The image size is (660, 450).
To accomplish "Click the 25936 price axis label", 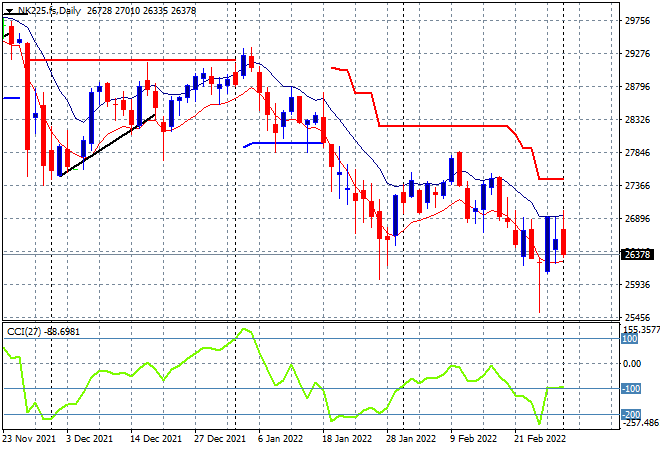I will click(637, 285).
